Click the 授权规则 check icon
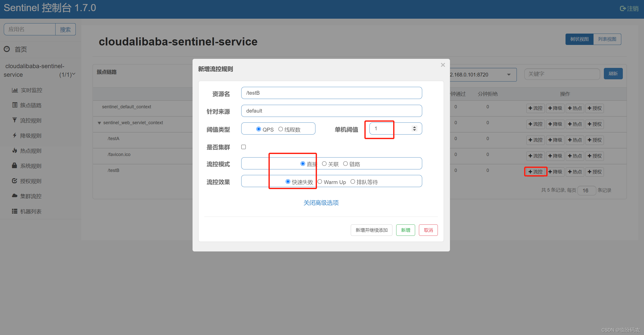The image size is (644, 335). [x=15, y=181]
